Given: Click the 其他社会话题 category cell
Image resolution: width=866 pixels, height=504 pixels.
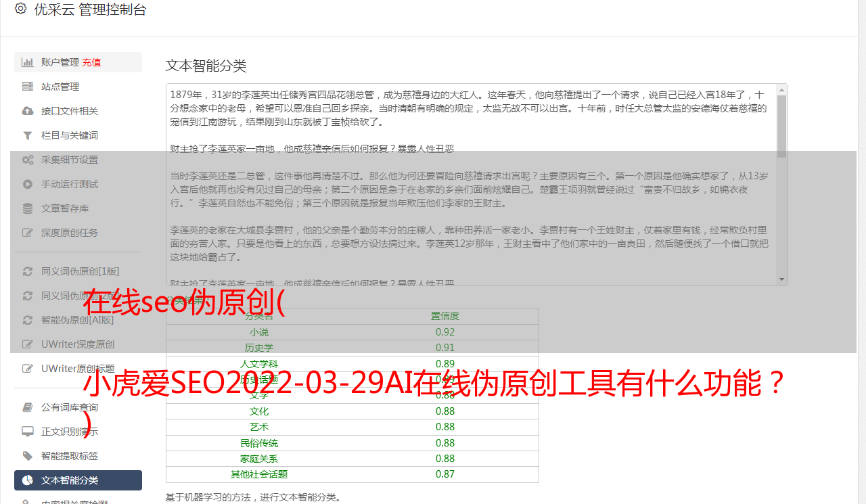Looking at the screenshot, I should coord(259,474).
